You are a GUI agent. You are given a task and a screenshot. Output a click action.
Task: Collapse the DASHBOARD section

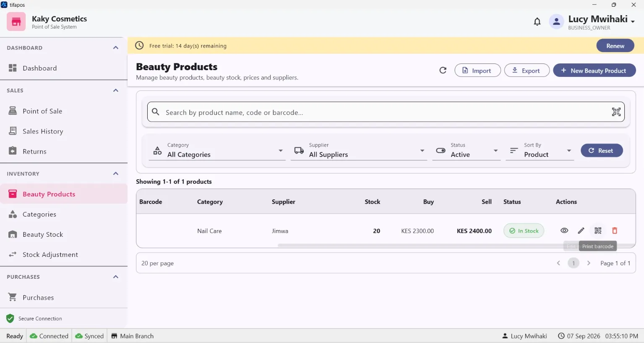[116, 47]
